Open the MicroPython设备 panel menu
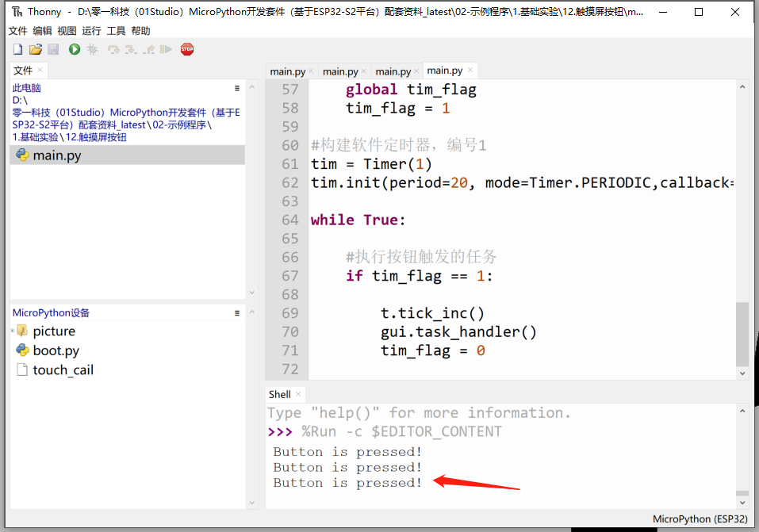The height and width of the screenshot is (532, 759). 237,313
